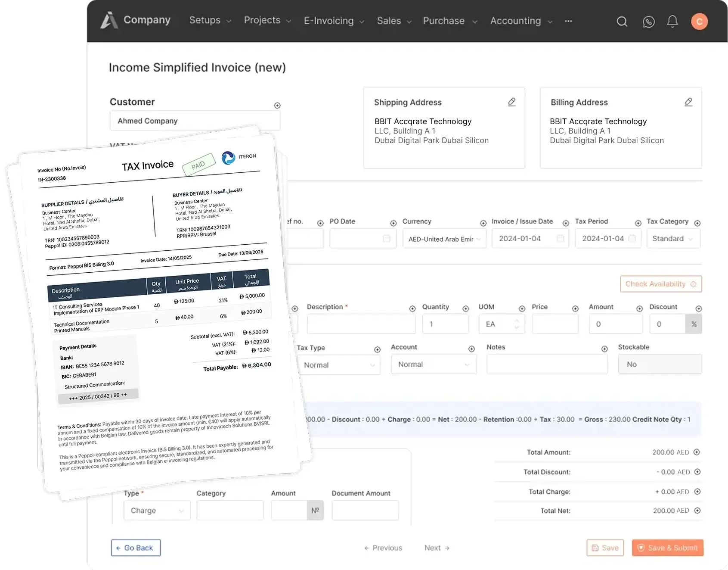Image resolution: width=728 pixels, height=570 pixels.
Task: Click the Company logo icon
Action: (109, 20)
